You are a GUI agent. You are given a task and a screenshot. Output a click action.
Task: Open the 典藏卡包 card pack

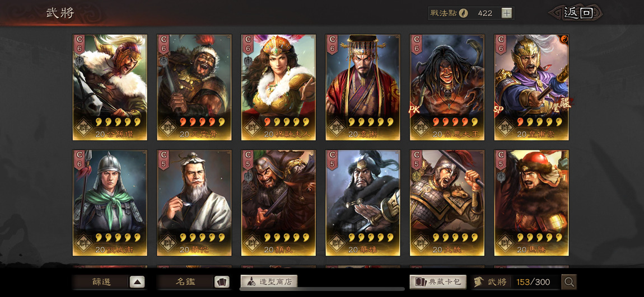point(438,282)
